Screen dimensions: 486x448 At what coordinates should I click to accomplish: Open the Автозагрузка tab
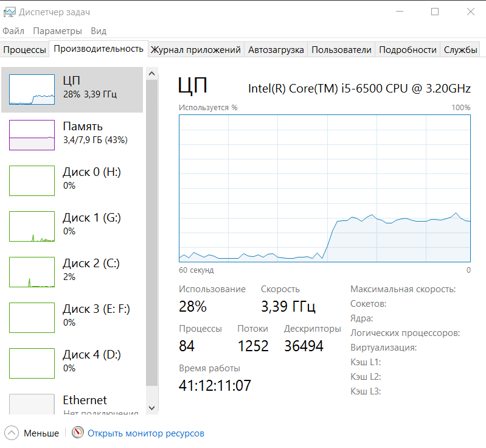click(x=276, y=50)
